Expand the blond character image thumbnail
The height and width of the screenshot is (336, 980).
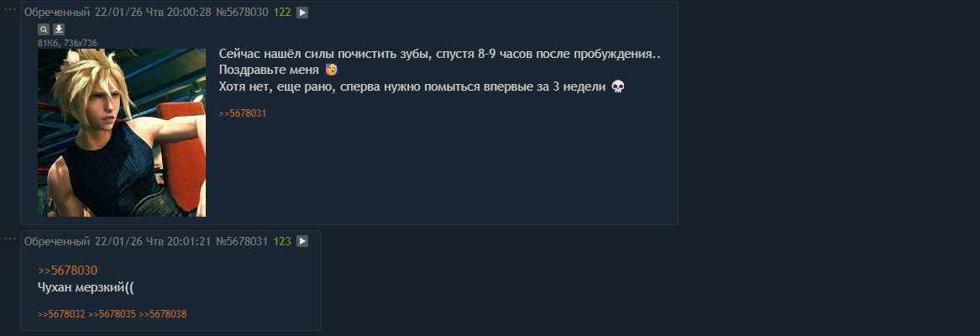point(122,133)
